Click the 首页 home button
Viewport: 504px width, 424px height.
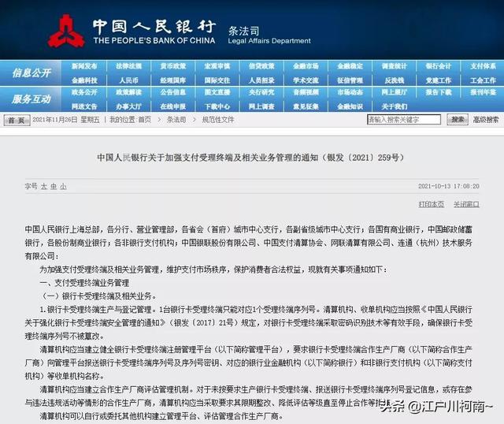(x=17, y=120)
